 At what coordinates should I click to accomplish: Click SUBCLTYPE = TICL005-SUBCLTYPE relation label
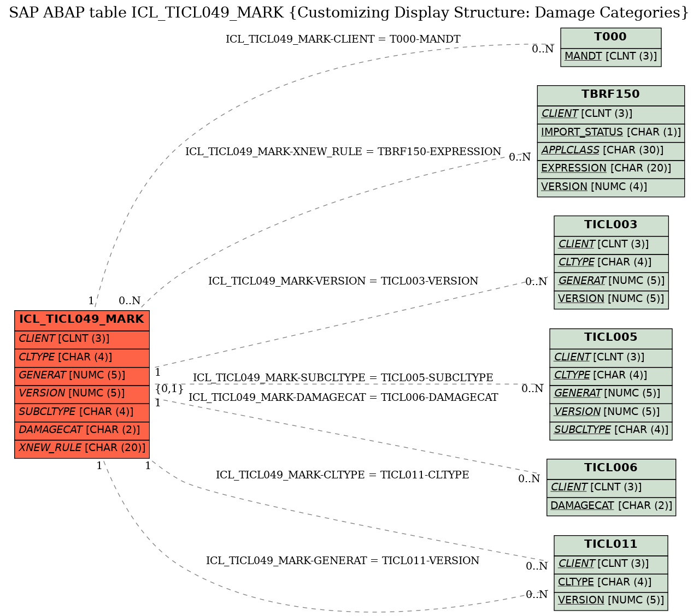pos(343,378)
